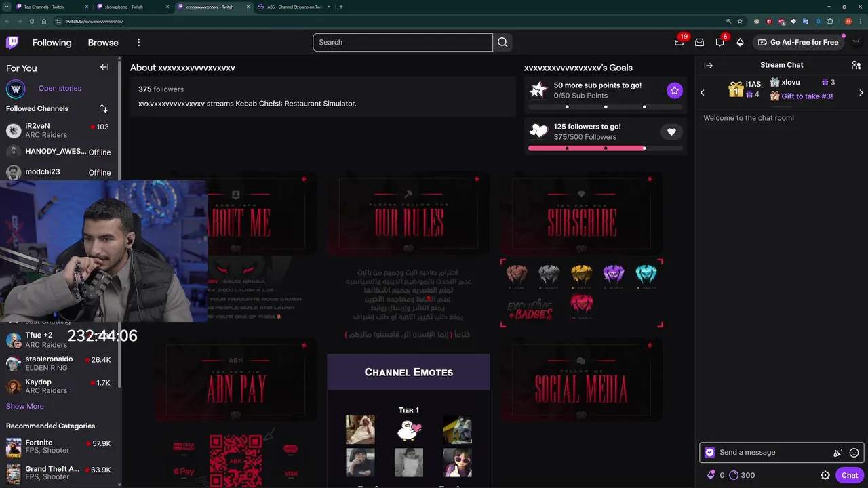The image size is (868, 488).
Task: Open stableronaldo ELDEN RING channel
Action: click(x=61, y=363)
